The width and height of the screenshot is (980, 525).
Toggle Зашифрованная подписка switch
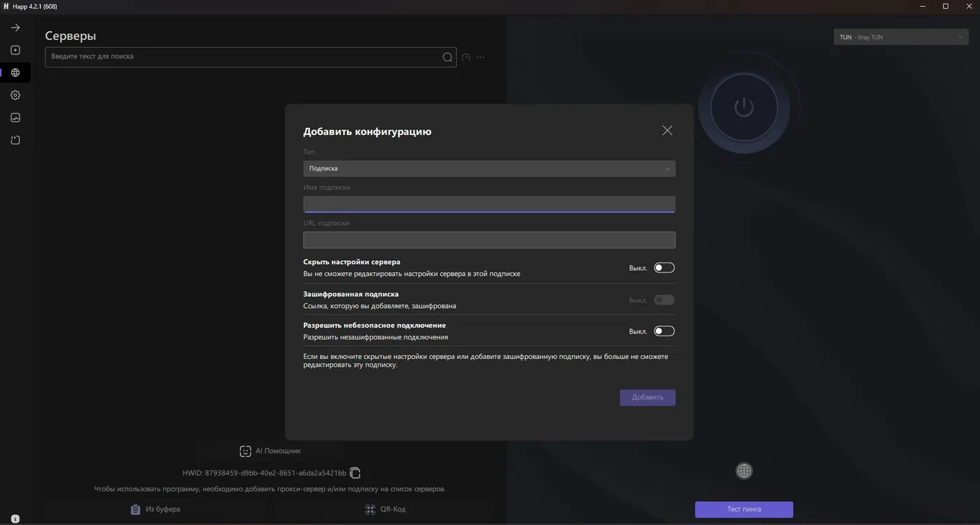pyautogui.click(x=664, y=300)
